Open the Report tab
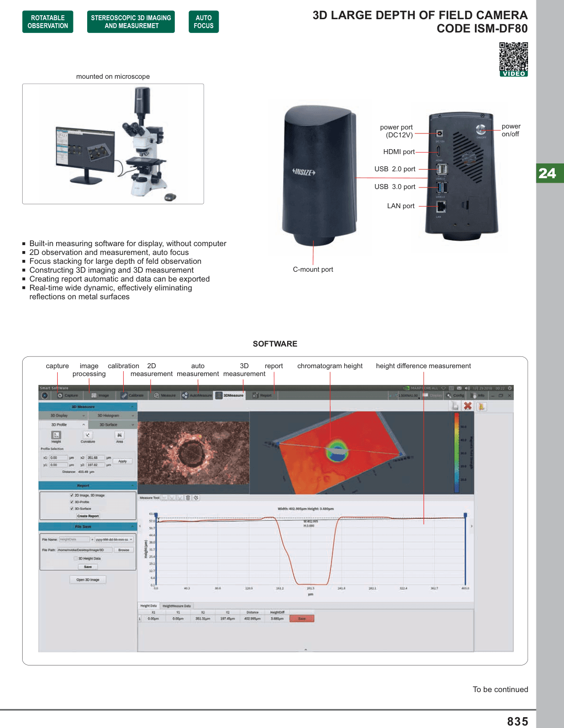The image size is (564, 728). coord(262,395)
